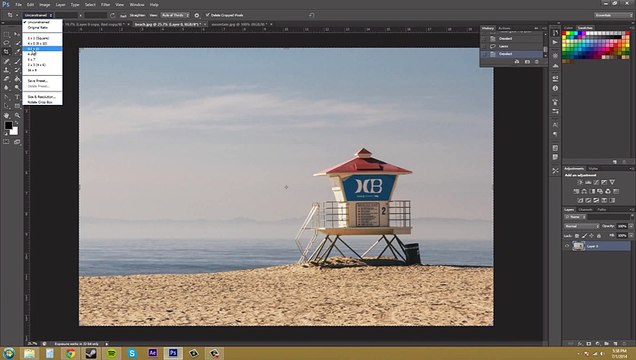Switch to the Channels tab
The width and height of the screenshot is (636, 360).
click(585, 210)
